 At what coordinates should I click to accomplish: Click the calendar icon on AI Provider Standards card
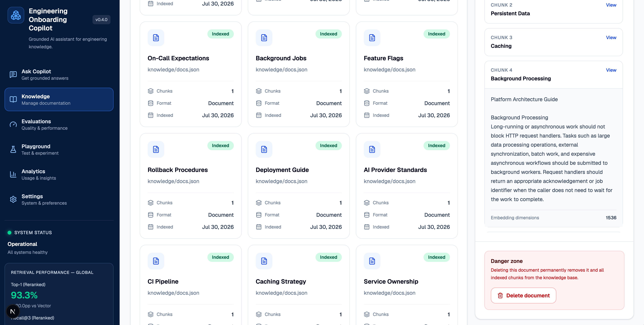point(367,227)
